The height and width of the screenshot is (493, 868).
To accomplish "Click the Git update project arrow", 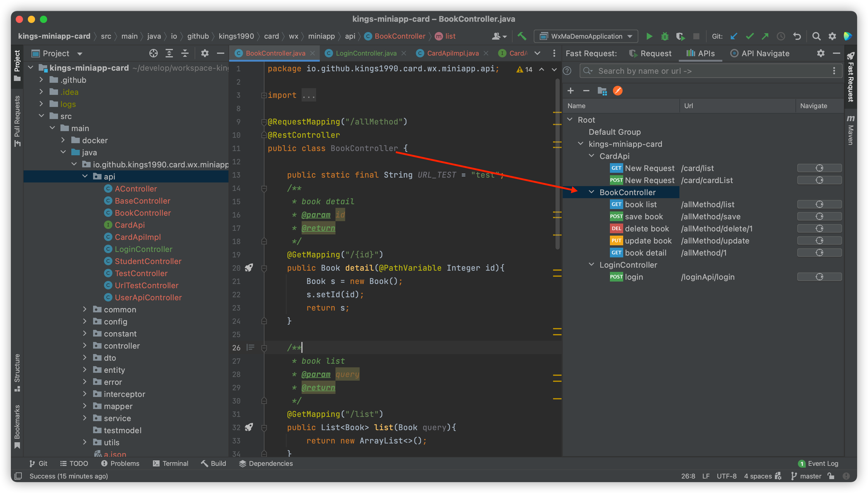I will (x=734, y=36).
